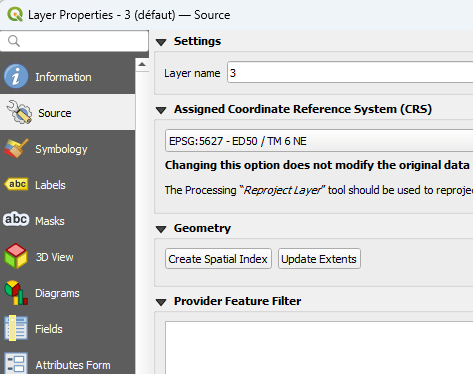Open the Diagrams chart icon
The image size is (473, 374).
click(x=16, y=293)
